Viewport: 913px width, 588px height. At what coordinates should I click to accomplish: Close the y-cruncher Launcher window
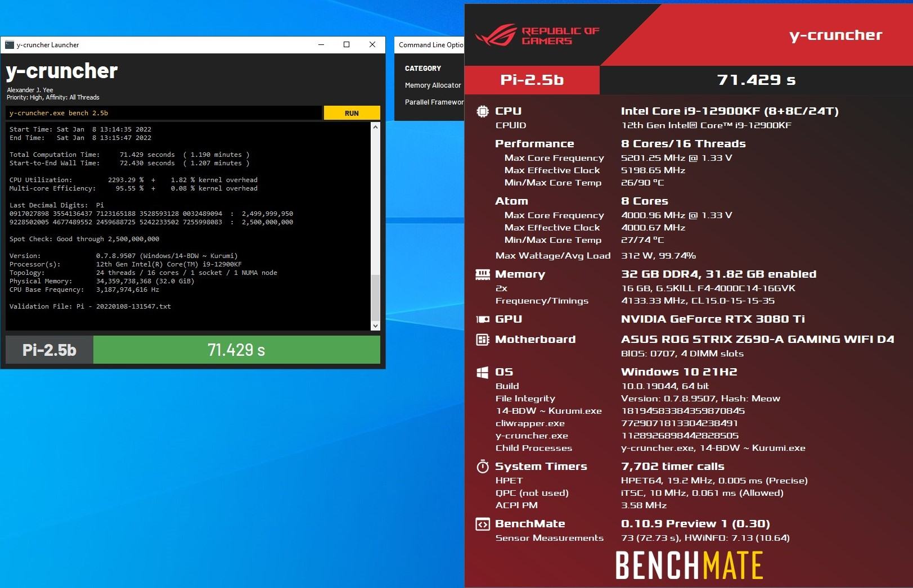tap(372, 45)
